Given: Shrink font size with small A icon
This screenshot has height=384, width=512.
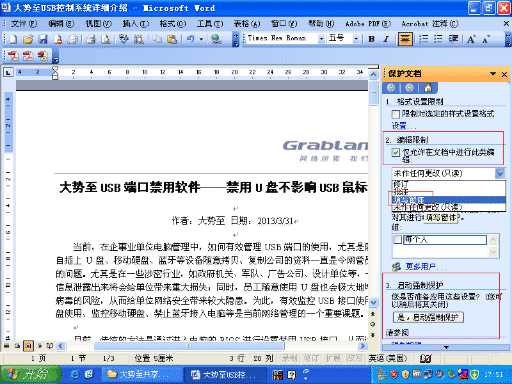Looking at the screenshot, I should (486, 39).
